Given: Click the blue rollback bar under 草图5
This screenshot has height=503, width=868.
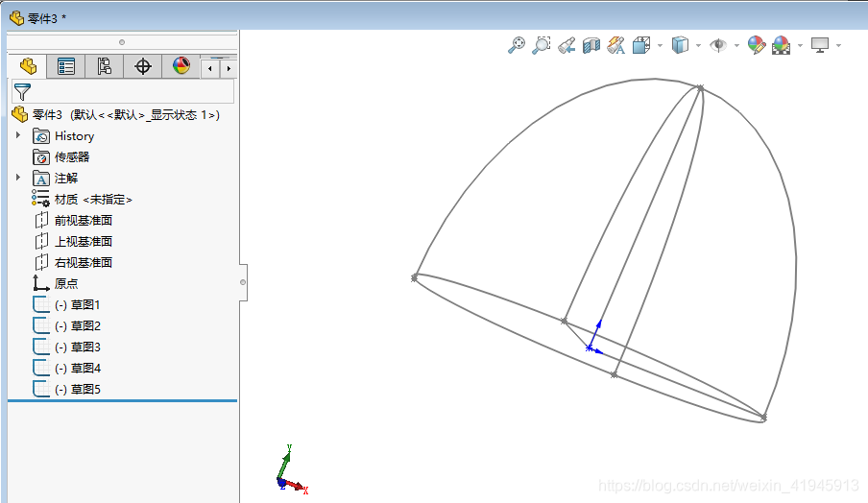Looking at the screenshot, I should pos(122,400).
